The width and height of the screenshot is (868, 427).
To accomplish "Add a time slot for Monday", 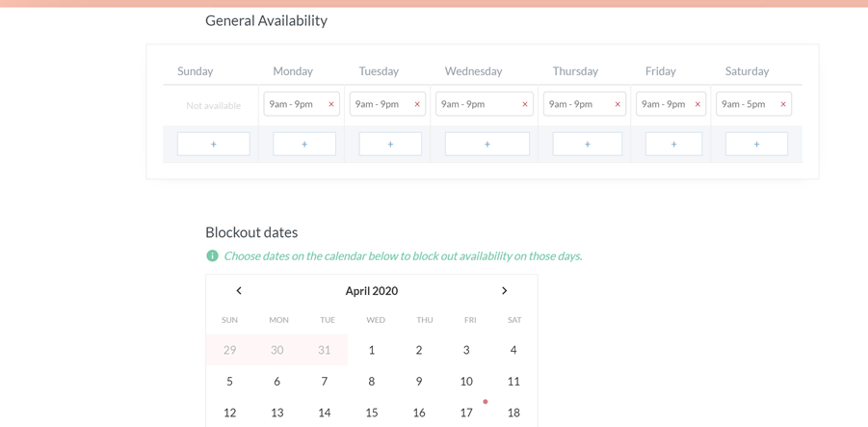I will 304,144.
